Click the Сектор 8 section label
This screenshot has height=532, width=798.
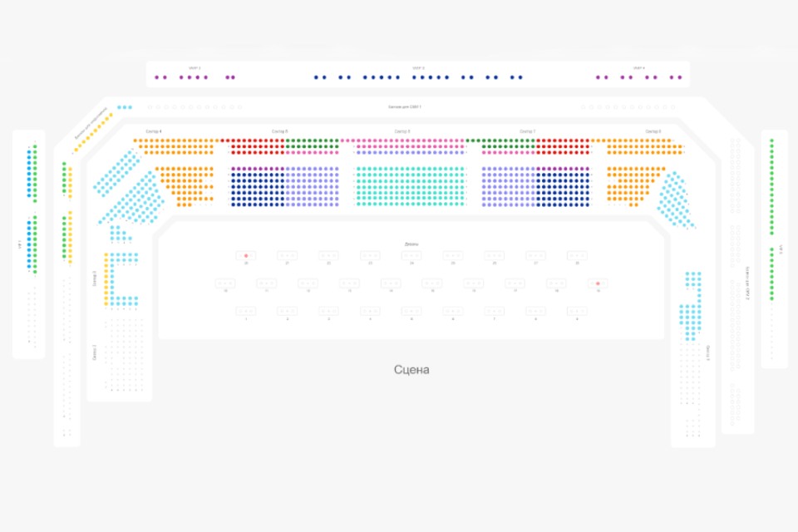tap(653, 131)
